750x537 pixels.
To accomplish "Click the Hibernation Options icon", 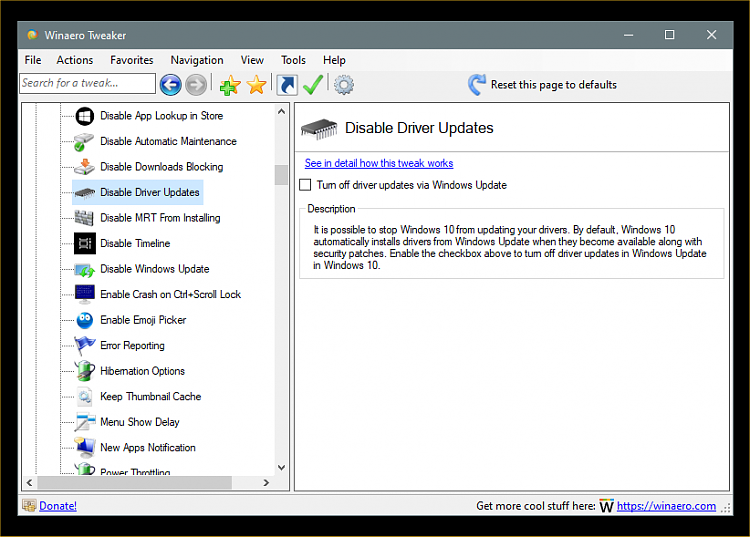I will pyautogui.click(x=85, y=371).
